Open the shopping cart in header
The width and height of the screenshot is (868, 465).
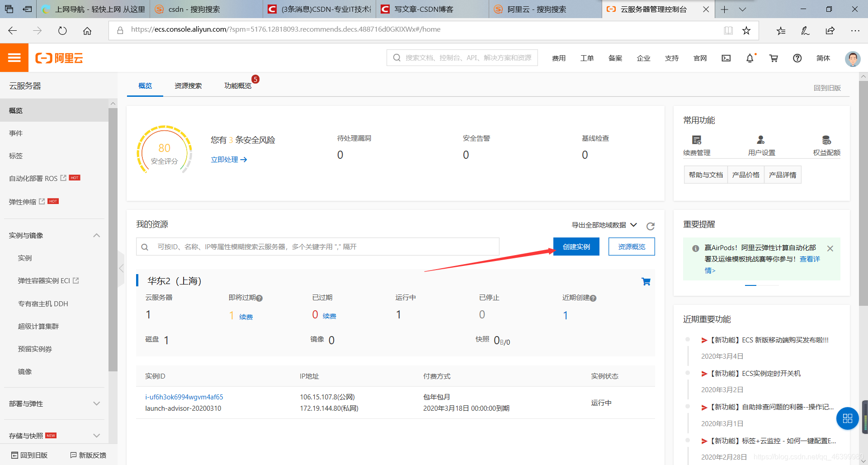pos(774,58)
